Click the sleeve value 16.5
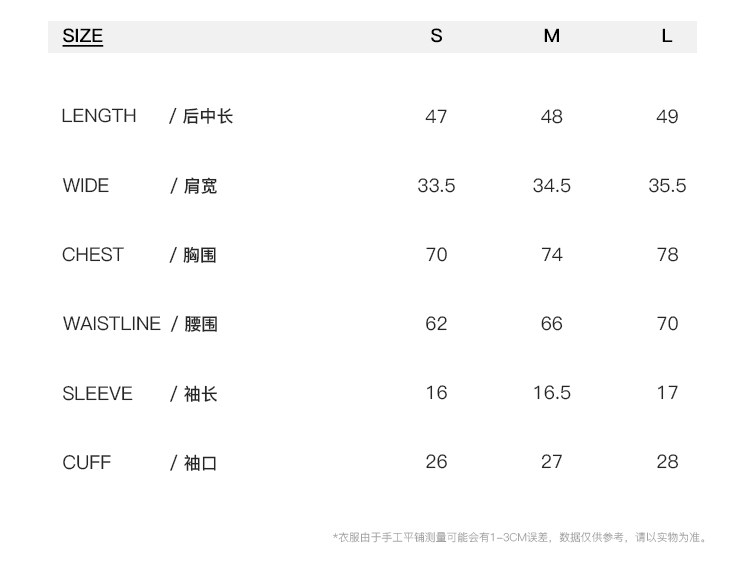 (x=551, y=393)
